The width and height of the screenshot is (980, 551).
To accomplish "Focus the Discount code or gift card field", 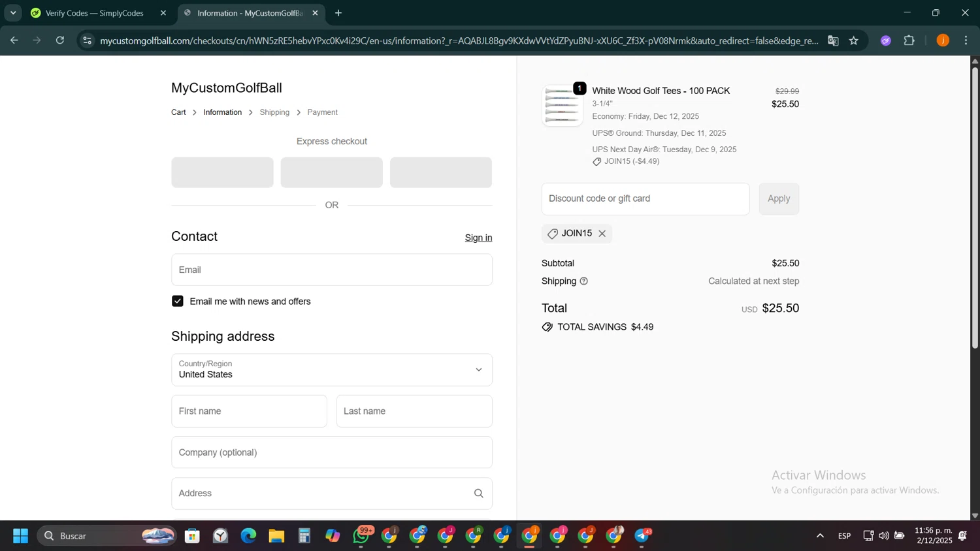I will [x=645, y=198].
